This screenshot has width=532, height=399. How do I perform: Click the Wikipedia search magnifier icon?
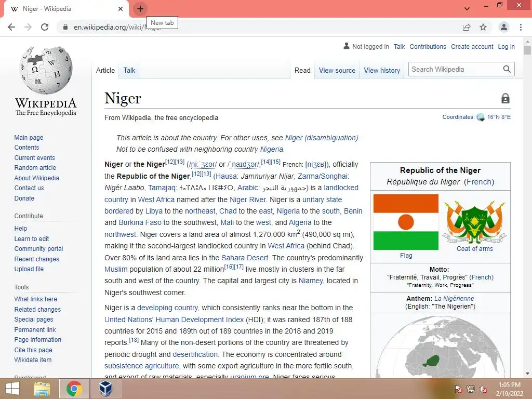click(x=507, y=69)
